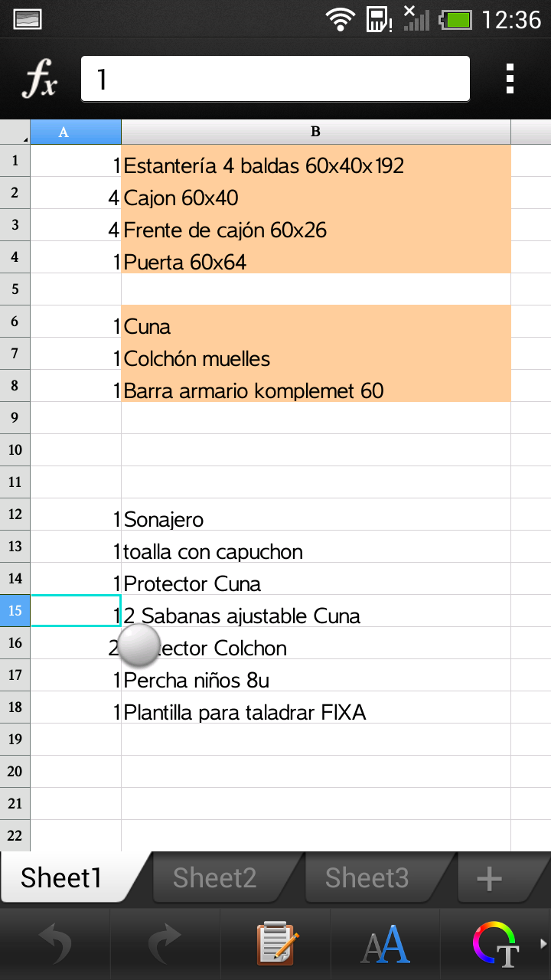This screenshot has height=980, width=551.
Task: Add a new sheet with plus tab
Action: (x=490, y=879)
